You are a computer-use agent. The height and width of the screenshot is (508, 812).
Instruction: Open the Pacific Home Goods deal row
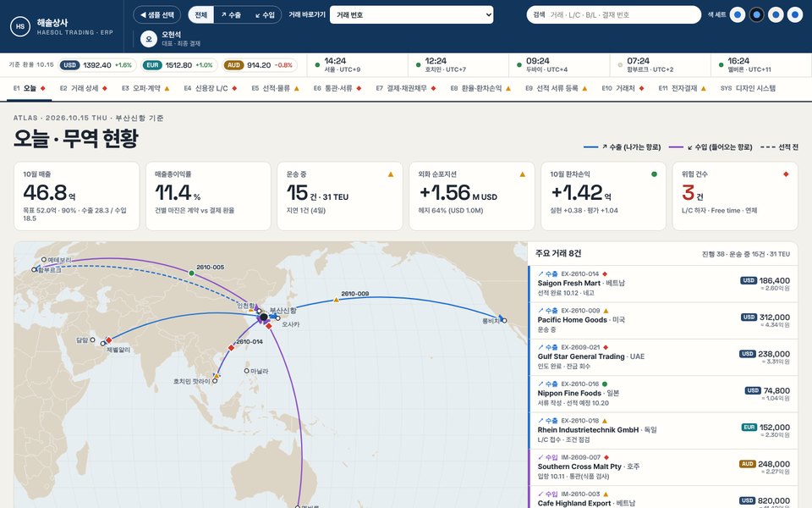pos(663,320)
